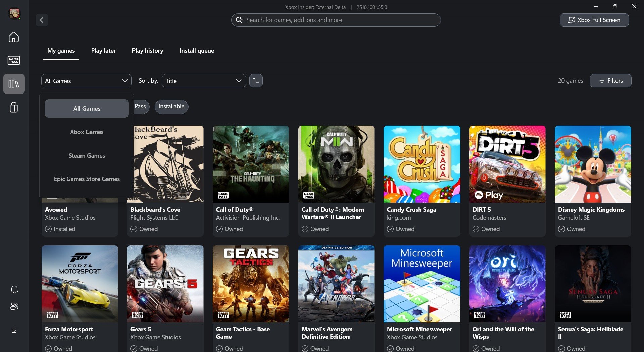Switch to the Play later tab

click(103, 51)
